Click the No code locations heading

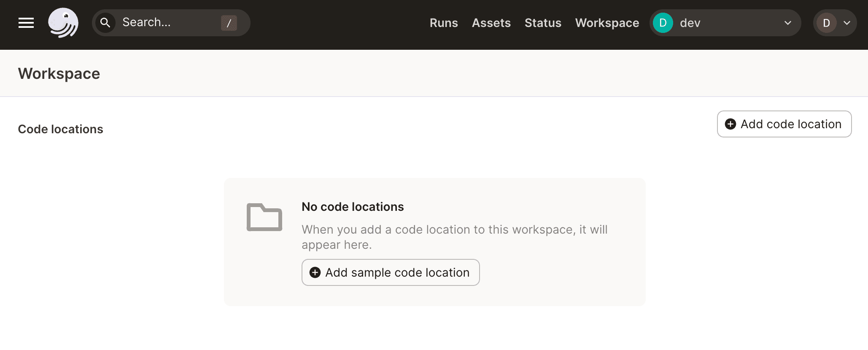[x=353, y=207]
